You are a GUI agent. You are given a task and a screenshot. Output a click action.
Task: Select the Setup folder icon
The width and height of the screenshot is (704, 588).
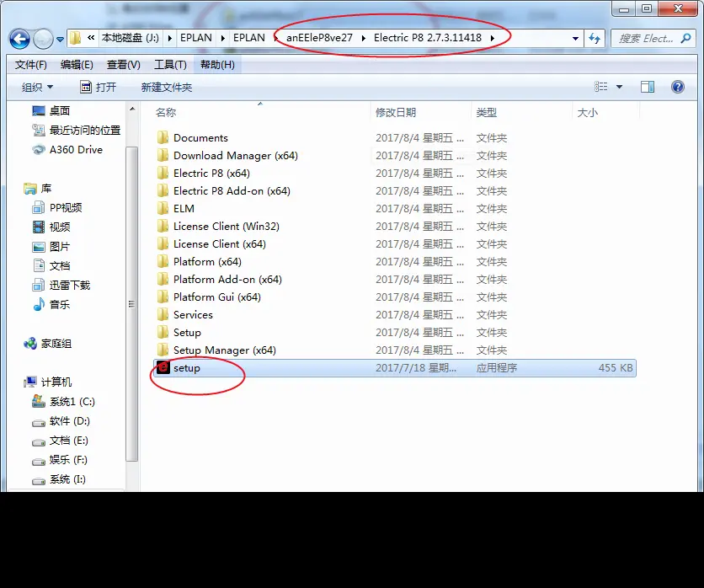[x=163, y=333]
